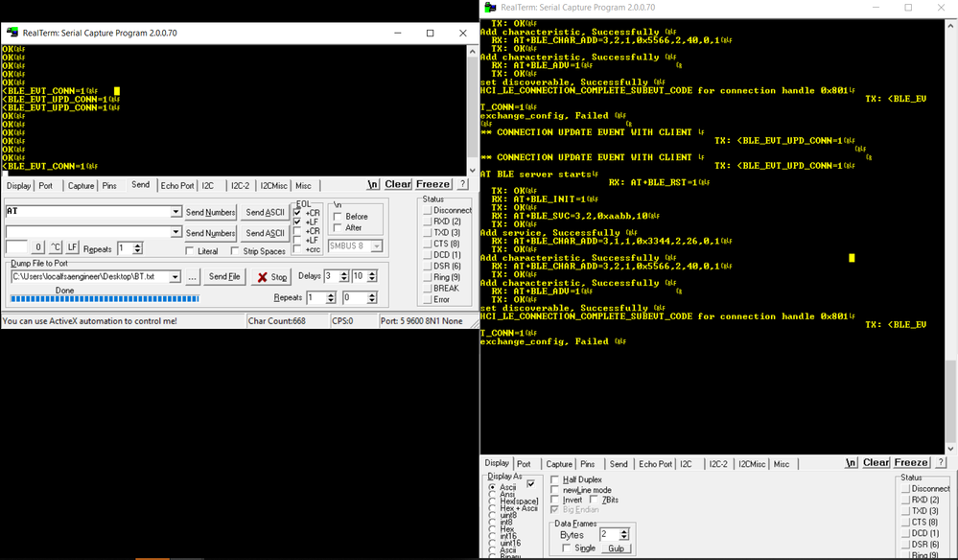Open the ? help button in right RealTerm window

pyautogui.click(x=941, y=462)
